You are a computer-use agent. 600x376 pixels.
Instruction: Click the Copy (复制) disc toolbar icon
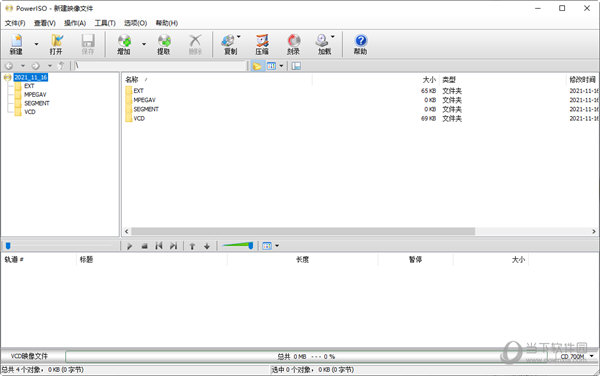230,44
